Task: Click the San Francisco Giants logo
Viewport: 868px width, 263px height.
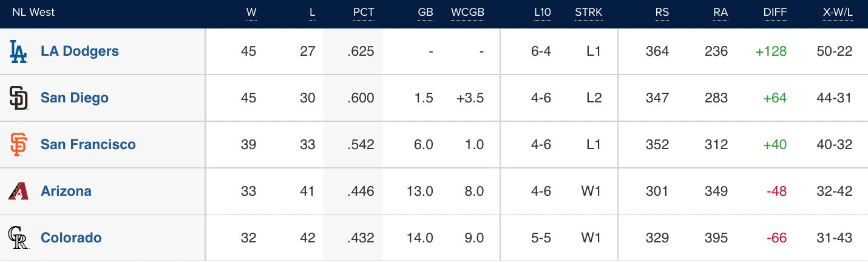Action: pyautogui.click(x=19, y=144)
